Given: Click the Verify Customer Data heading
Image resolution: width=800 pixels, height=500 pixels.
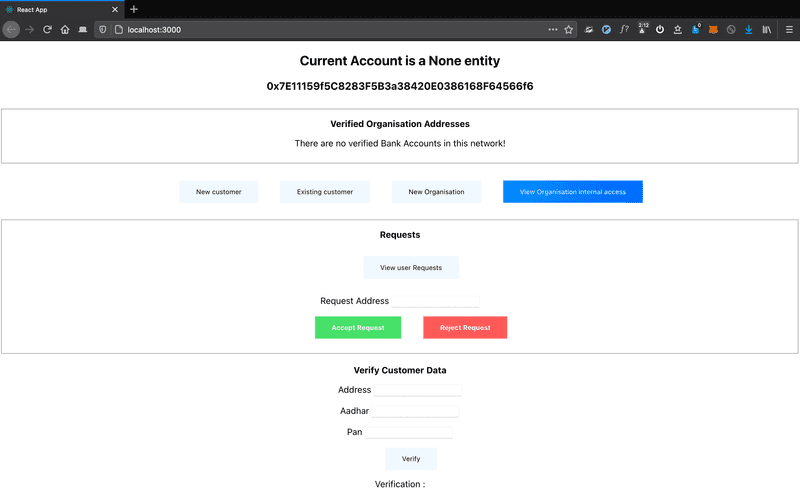Looking at the screenshot, I should coord(400,370).
